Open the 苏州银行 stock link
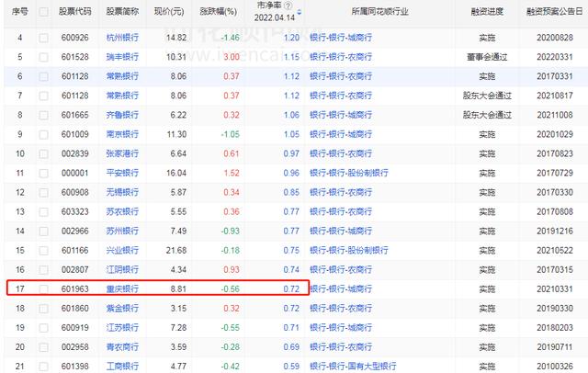This screenshot has width=588, height=373. point(122,231)
